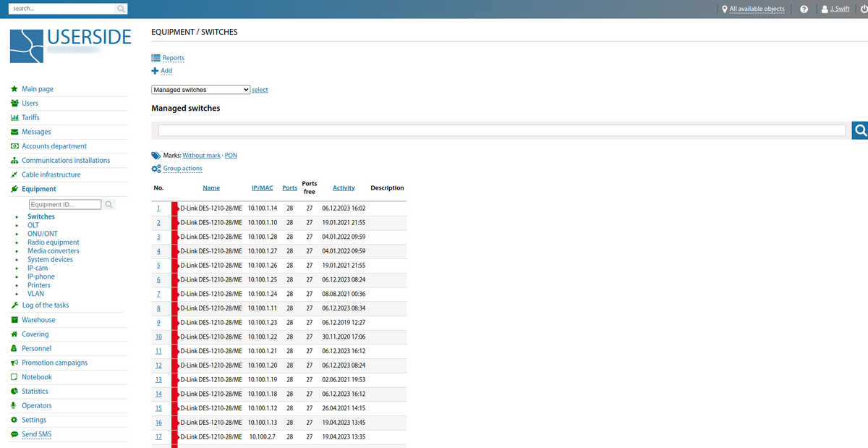Click the top search bar magnifier icon
The height and width of the screenshot is (448, 868).
[x=122, y=9]
